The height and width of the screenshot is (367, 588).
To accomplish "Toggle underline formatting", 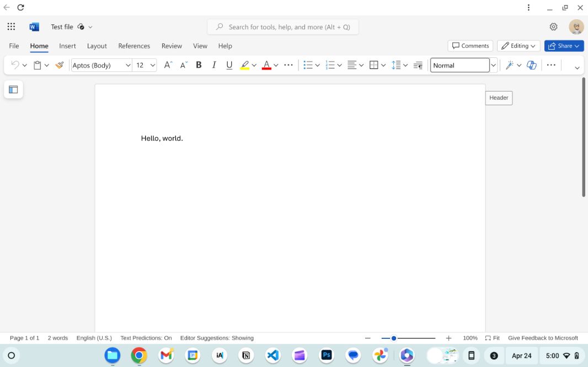I will pos(229,65).
